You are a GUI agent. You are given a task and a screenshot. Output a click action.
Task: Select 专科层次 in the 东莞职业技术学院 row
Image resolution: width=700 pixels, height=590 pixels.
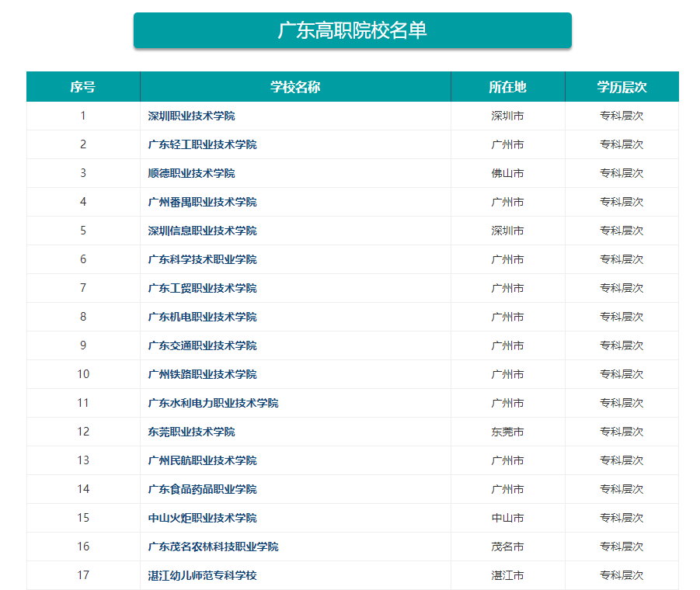pyautogui.click(x=622, y=432)
